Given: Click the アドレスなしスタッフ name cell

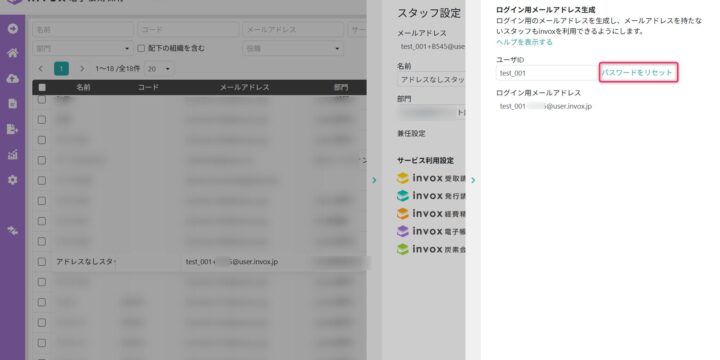Looking at the screenshot, I should pos(85,262).
